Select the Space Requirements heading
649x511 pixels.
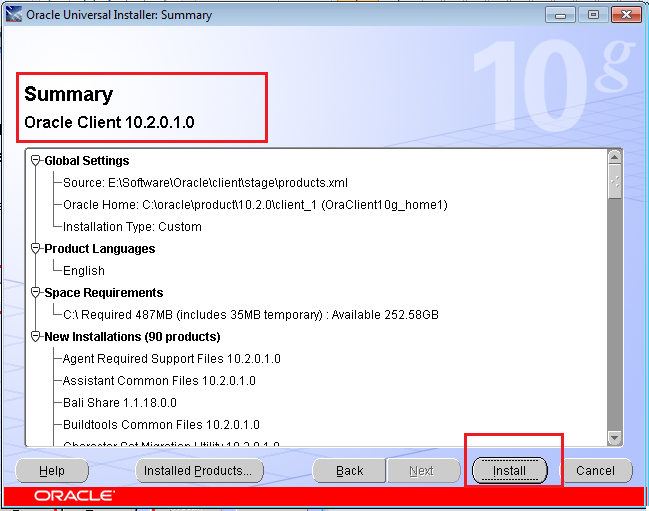(103, 293)
